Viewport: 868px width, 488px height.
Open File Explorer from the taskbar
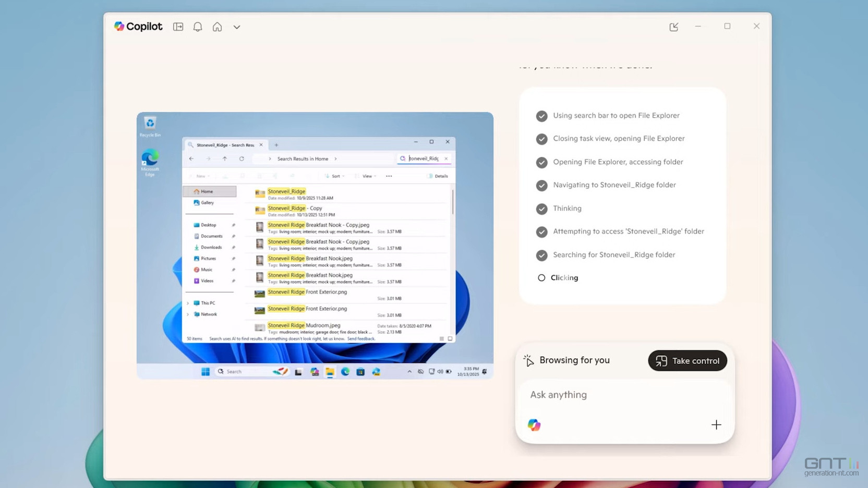[x=331, y=371]
